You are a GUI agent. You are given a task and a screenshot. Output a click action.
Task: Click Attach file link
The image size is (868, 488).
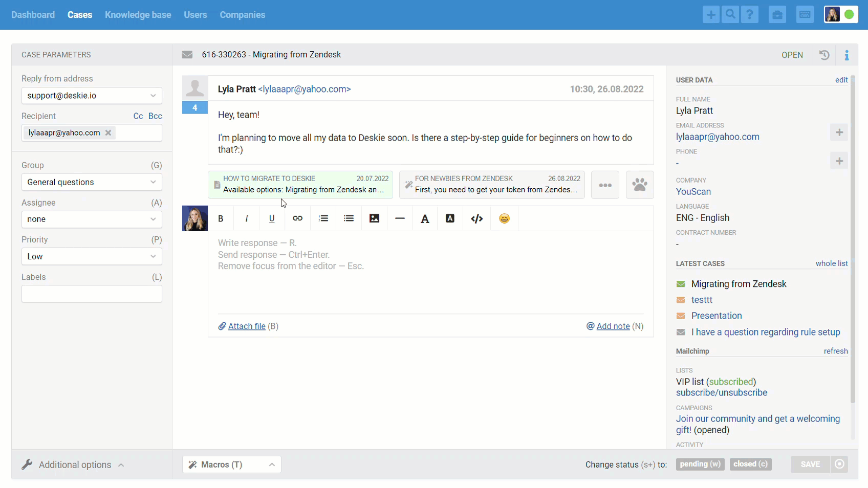pyautogui.click(x=247, y=326)
